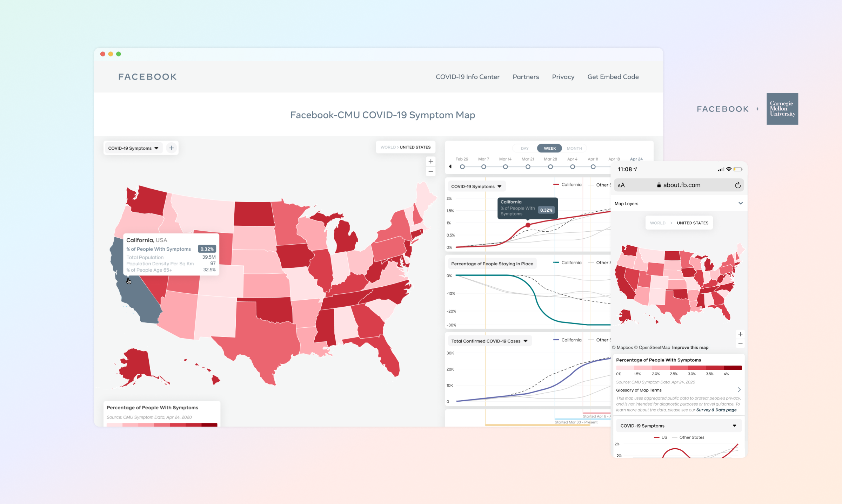842x504 pixels.
Task: Toggle US legend in mobile chart
Action: click(661, 437)
